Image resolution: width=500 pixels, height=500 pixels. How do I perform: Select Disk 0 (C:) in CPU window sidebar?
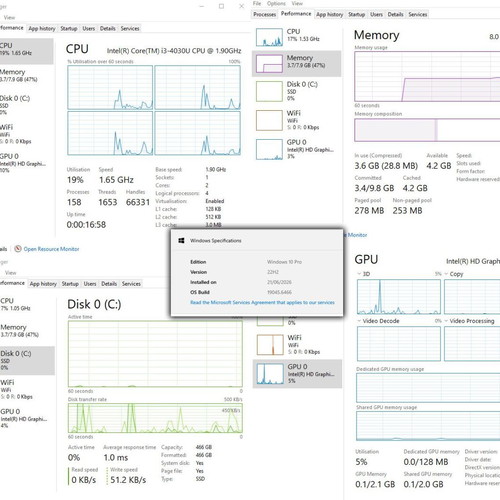[26, 105]
